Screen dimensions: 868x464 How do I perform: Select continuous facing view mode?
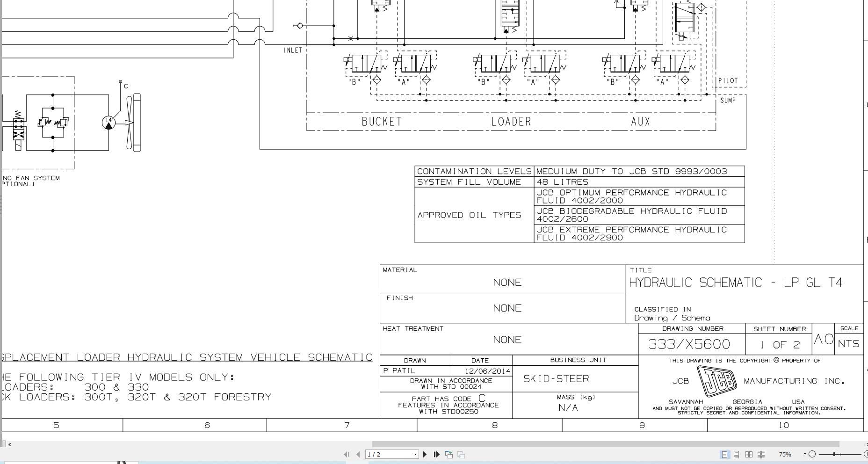coord(761,454)
